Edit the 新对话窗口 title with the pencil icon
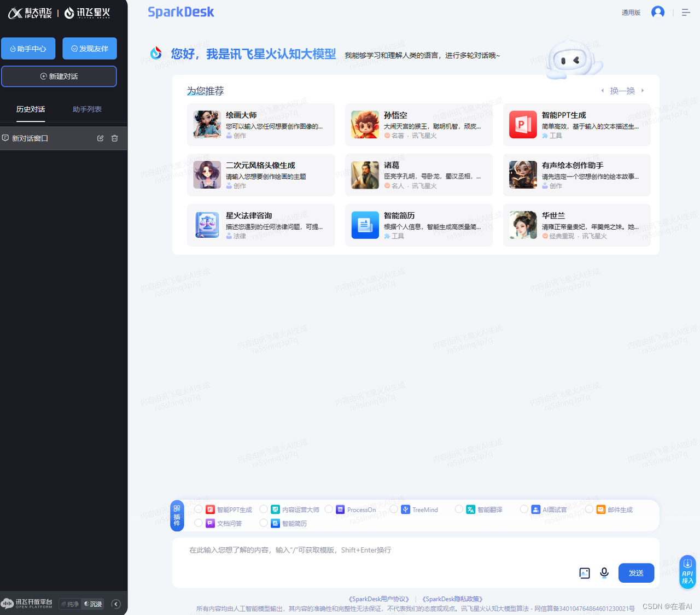 (x=101, y=138)
